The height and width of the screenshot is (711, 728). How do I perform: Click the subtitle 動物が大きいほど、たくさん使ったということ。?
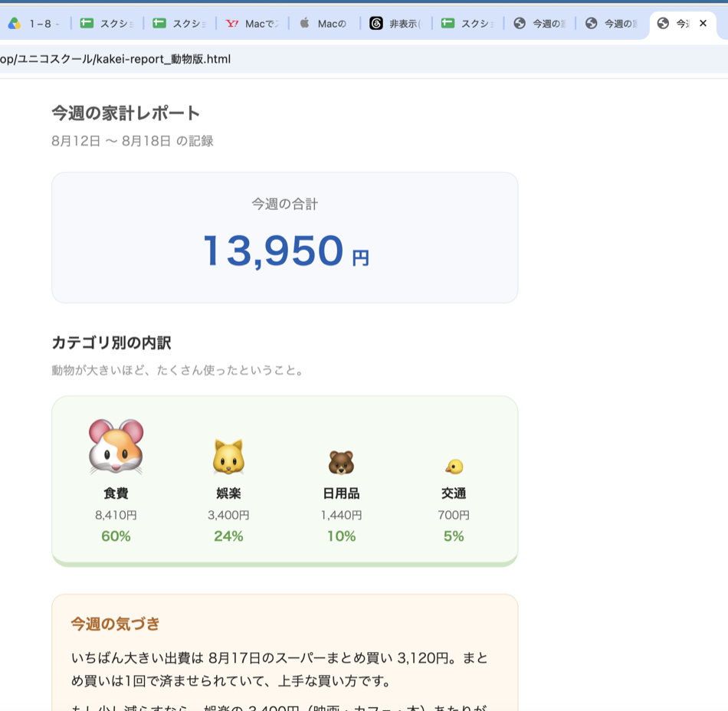tap(179, 370)
